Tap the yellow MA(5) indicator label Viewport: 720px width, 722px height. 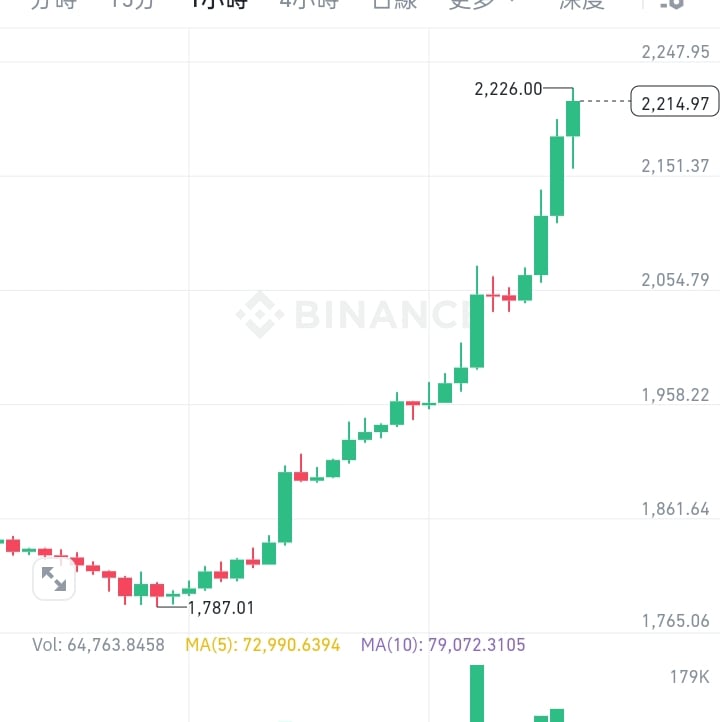(262, 645)
